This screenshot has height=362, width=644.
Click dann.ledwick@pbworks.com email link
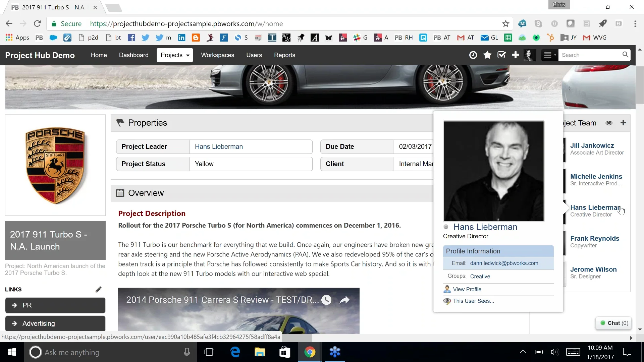(504, 263)
